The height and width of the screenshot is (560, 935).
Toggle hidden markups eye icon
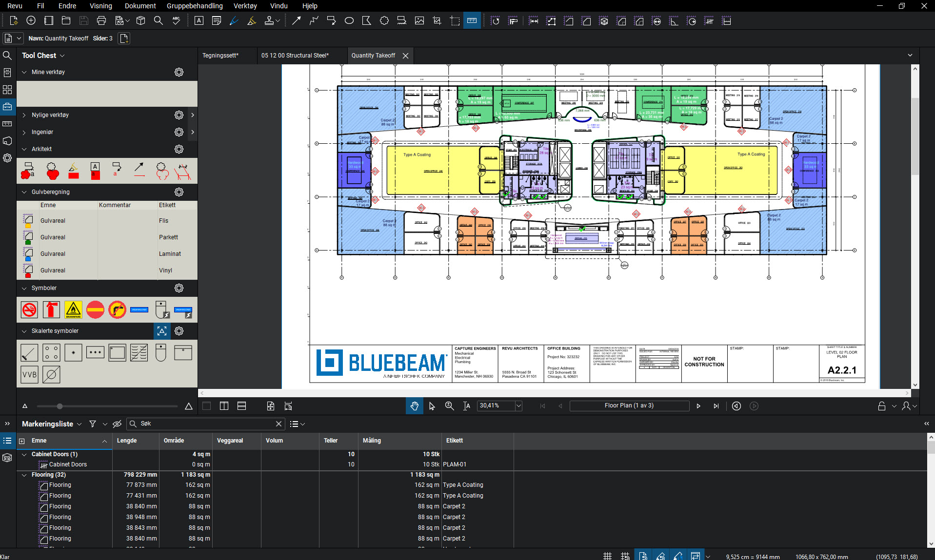117,424
